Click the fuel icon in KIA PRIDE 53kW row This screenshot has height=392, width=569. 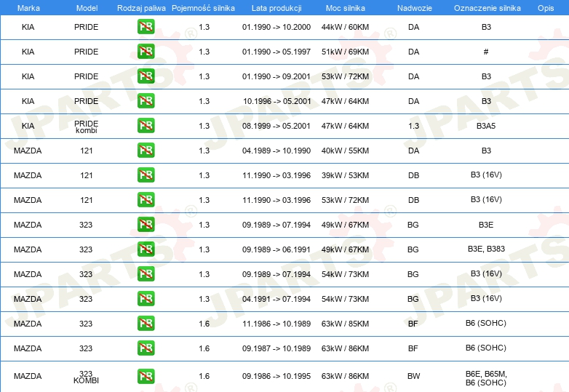coord(146,76)
